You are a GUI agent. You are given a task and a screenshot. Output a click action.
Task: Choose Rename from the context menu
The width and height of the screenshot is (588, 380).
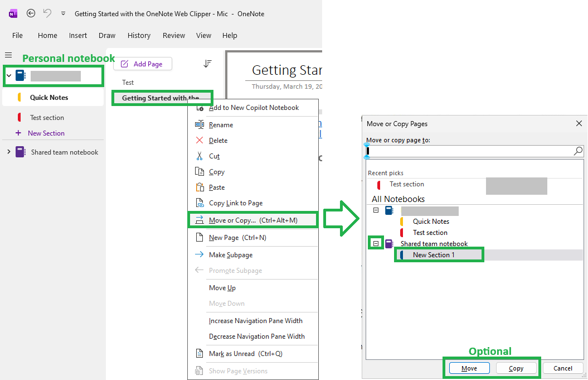(253, 124)
